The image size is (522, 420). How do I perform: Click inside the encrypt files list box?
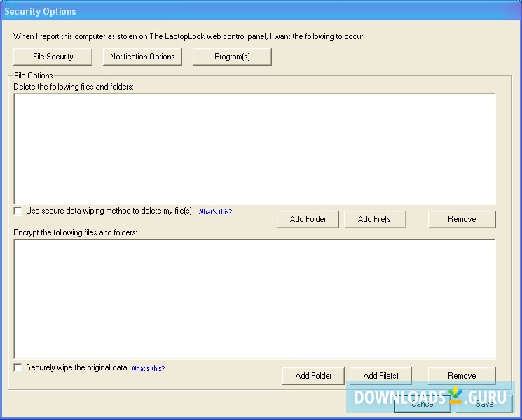tap(254, 300)
